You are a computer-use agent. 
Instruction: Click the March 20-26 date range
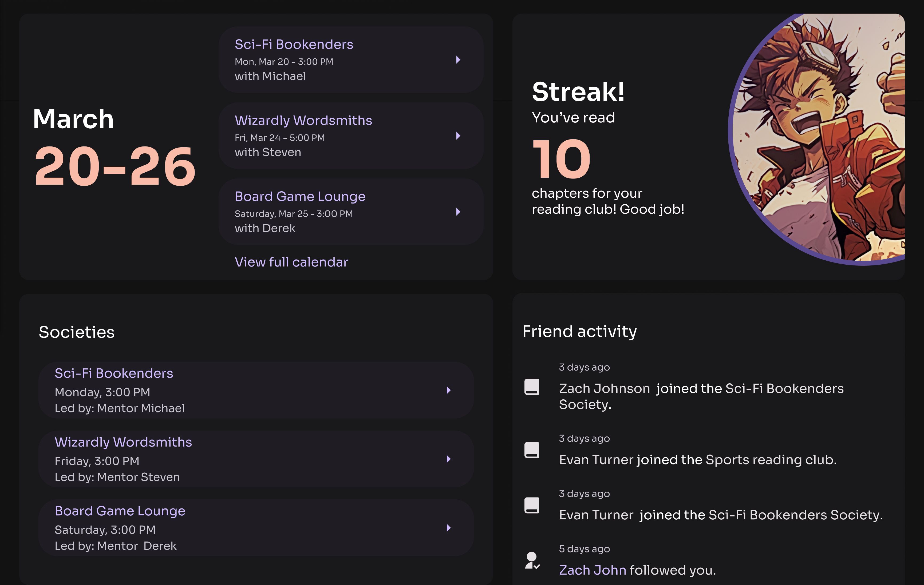(x=115, y=148)
